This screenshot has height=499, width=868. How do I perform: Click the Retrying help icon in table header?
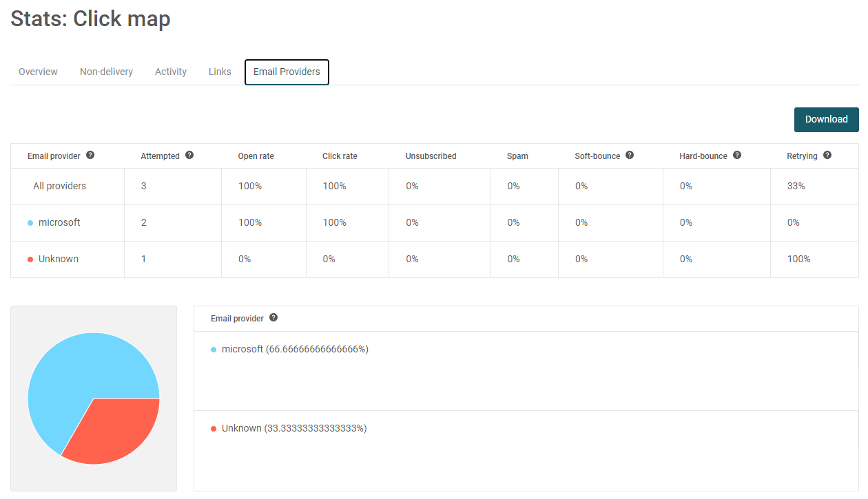[x=827, y=155]
